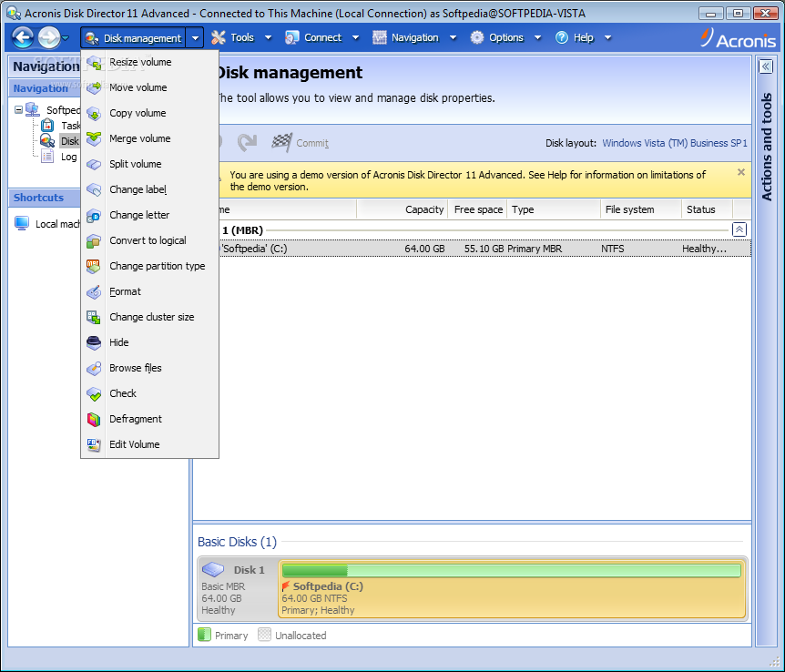Image resolution: width=785 pixels, height=672 pixels.
Task: Click the Disk 1 drive icon
Action: [x=213, y=569]
